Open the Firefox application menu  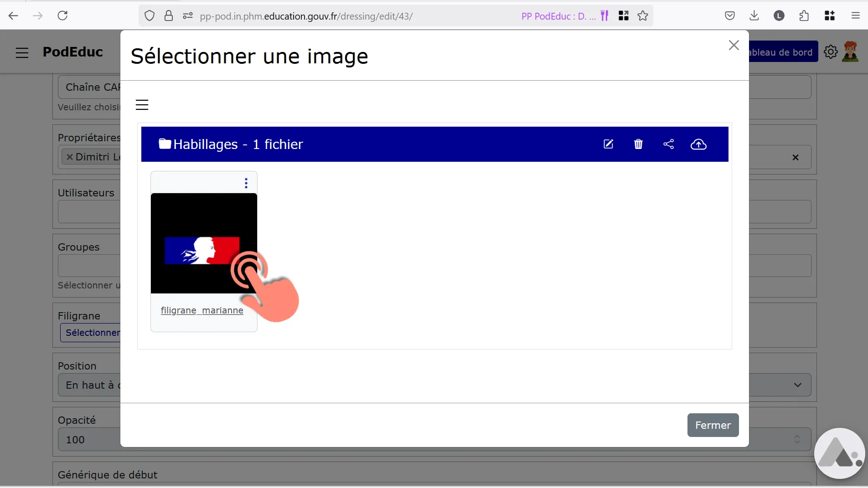point(855,16)
